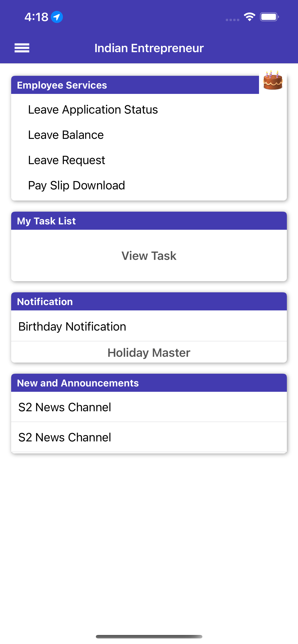Open the first S2 News Channel item
Screen dimensions: 298x644
tap(65, 407)
